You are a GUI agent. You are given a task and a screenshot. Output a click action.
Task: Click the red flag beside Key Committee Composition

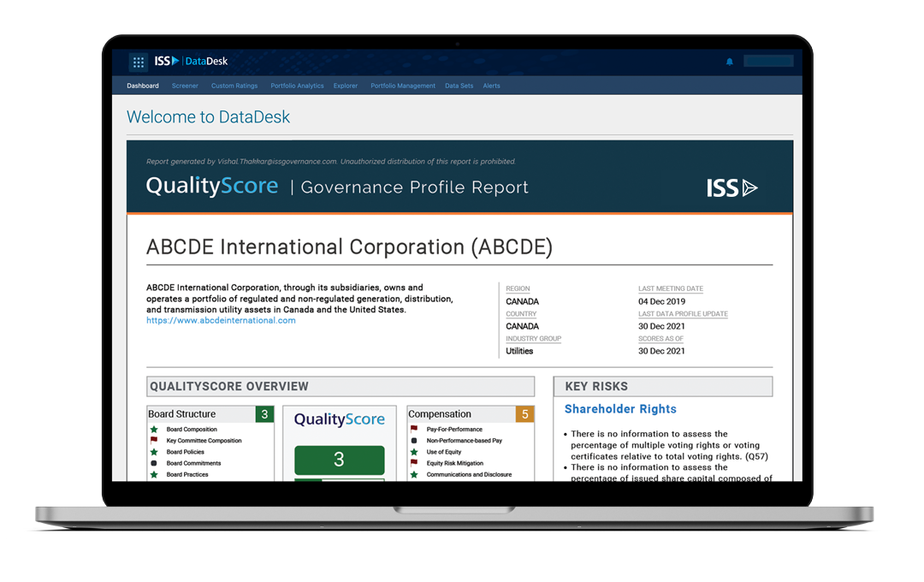(154, 441)
